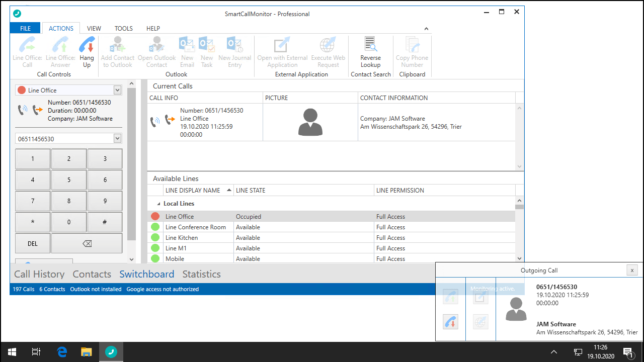Click the red status dot for Line Office row

click(x=155, y=216)
